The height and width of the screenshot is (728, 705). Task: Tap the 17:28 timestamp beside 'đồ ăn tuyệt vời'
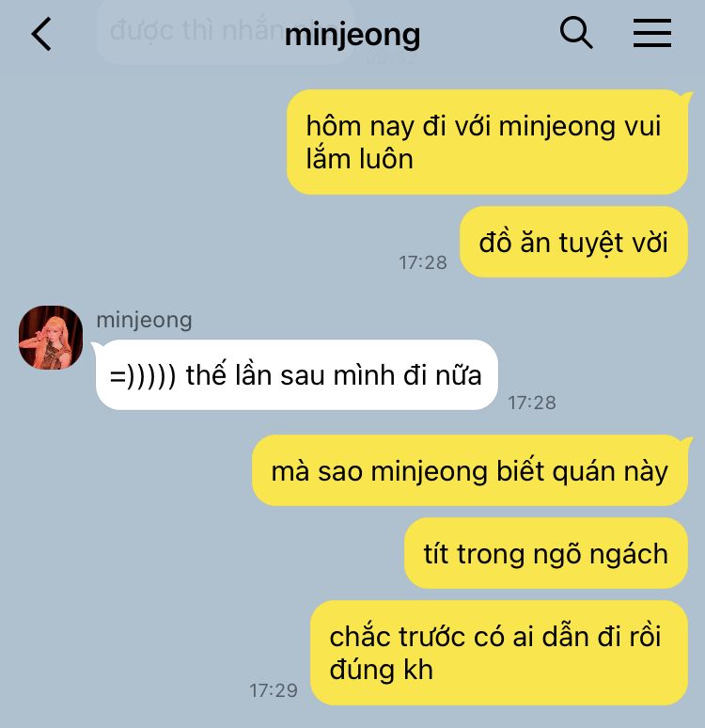pos(423,262)
